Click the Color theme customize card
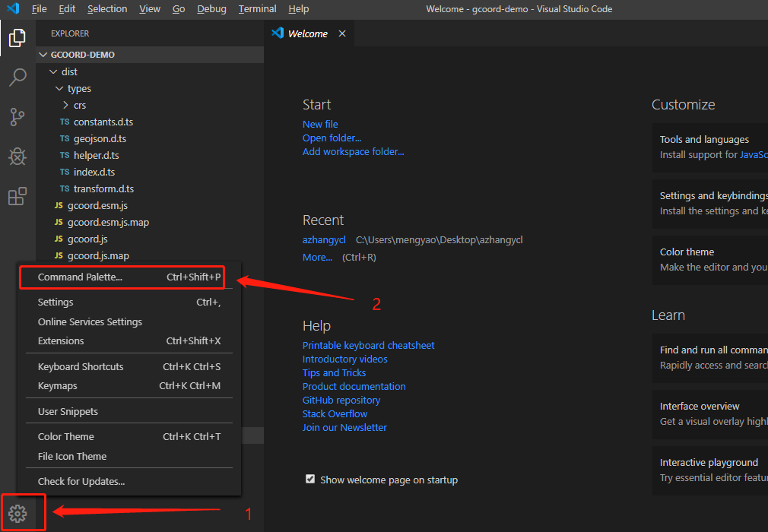This screenshot has width=768, height=532. [710, 260]
